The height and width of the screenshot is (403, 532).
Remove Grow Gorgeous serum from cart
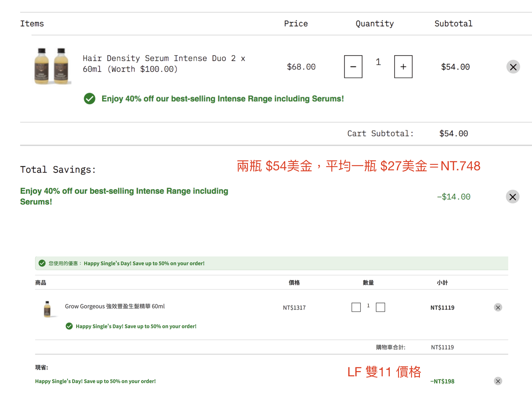pos(498,308)
